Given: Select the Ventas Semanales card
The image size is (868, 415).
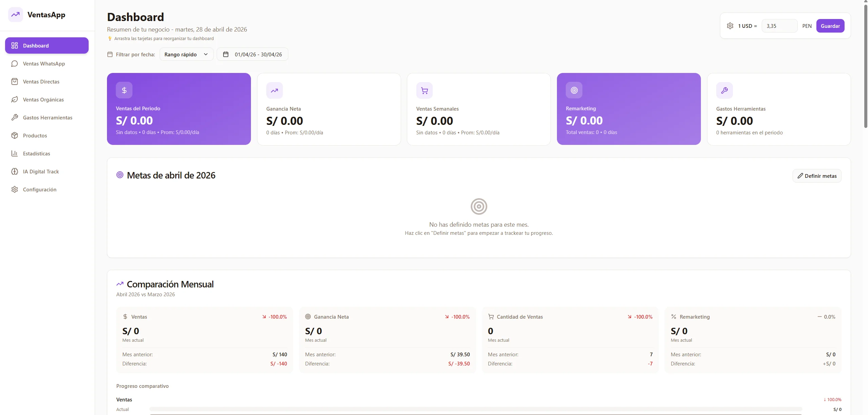Looking at the screenshot, I should [479, 109].
